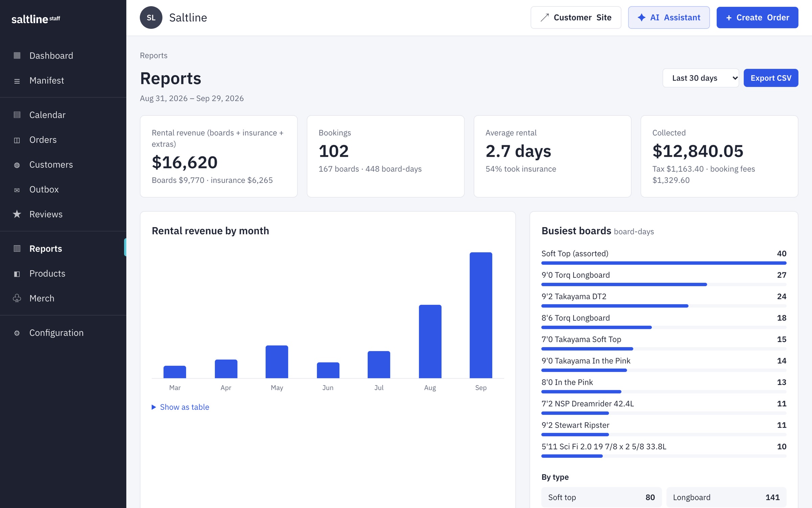Click the Soft Top (assorted) progress bar
Screen dimensions: 812x508
click(664, 263)
